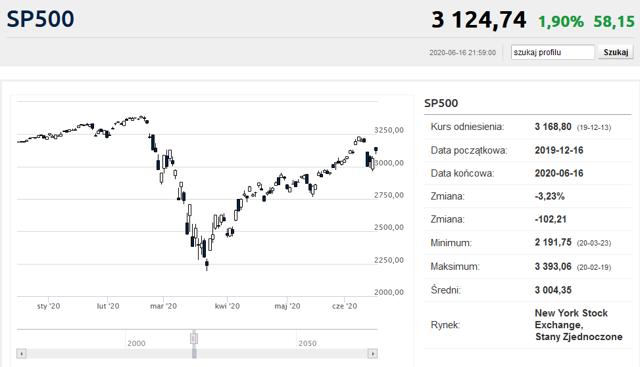The width and height of the screenshot is (640, 367).
Task: Click the average value 3 004,35
Action: tap(553, 290)
